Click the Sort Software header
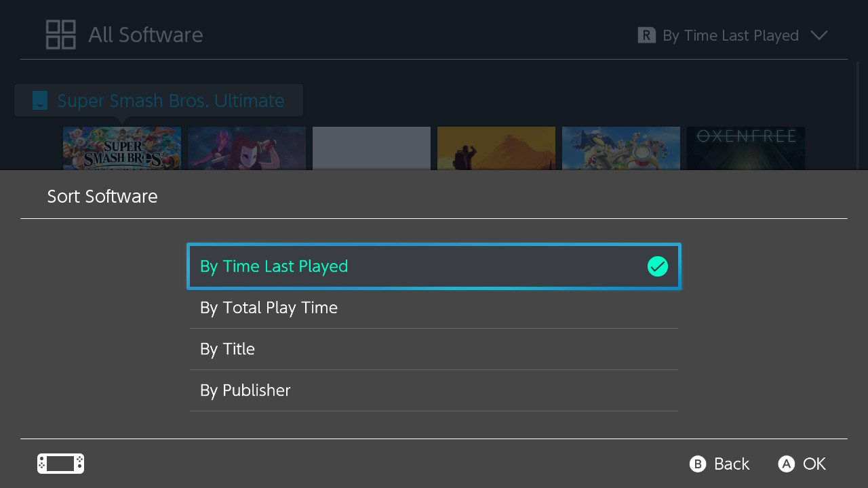Viewport: 868px width, 488px height. tap(102, 197)
